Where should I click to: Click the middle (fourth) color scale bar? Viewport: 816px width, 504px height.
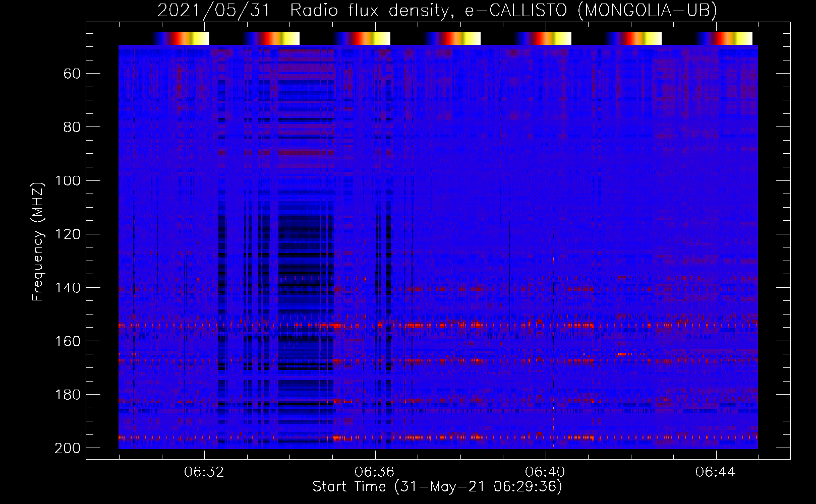pyautogui.click(x=452, y=38)
